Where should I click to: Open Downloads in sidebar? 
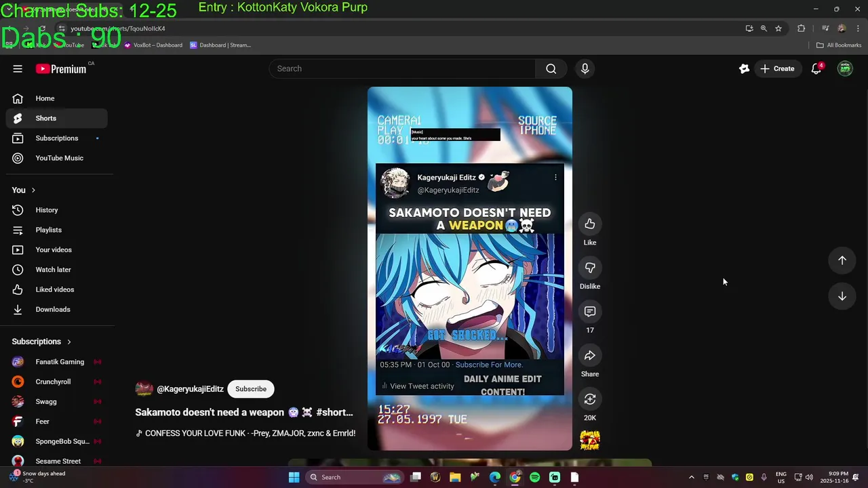click(57, 309)
